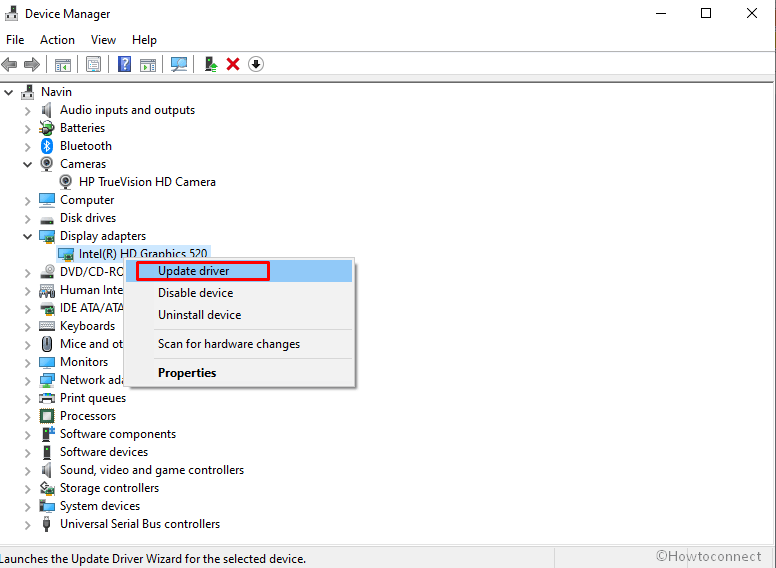
Task: Expand Sound, video and game controllers node
Action: tap(28, 471)
